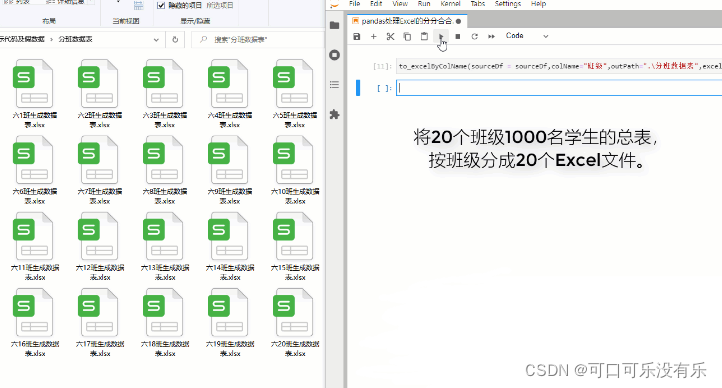Select the to_excelByColName code cell [11]
722x388 pixels.
pyautogui.click(x=559, y=66)
